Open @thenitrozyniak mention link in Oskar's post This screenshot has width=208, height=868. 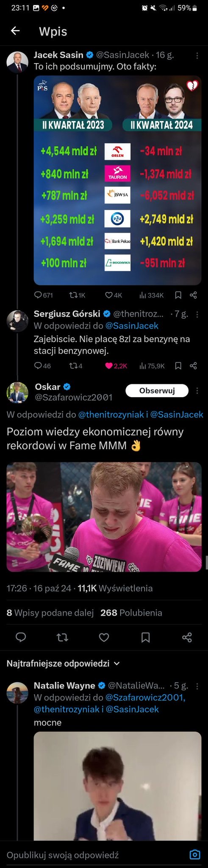(111, 415)
